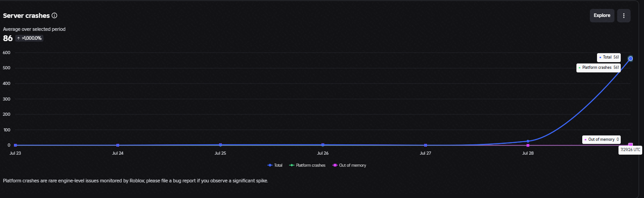The image size is (644, 198).
Task: Click the 7/29/26 UTC date tooltip
Action: 631,150
